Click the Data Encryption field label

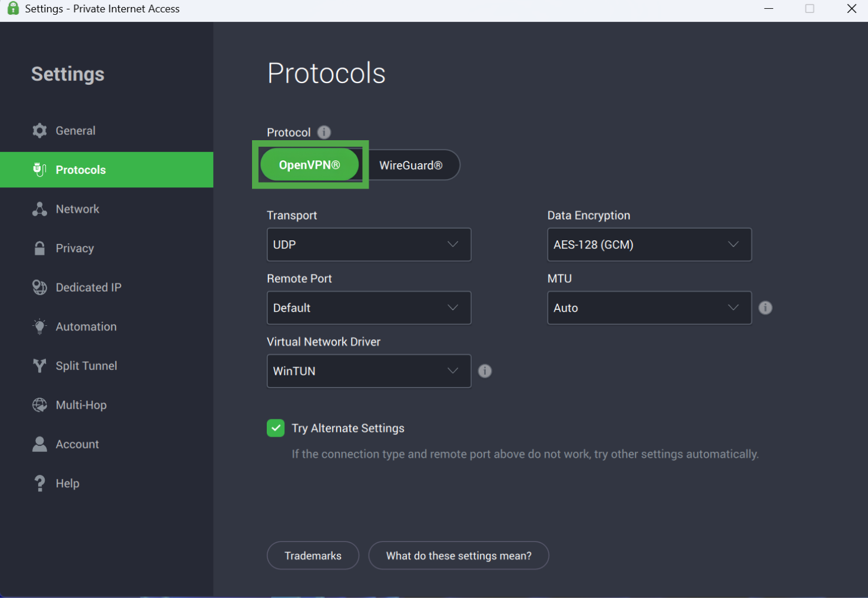click(x=589, y=215)
